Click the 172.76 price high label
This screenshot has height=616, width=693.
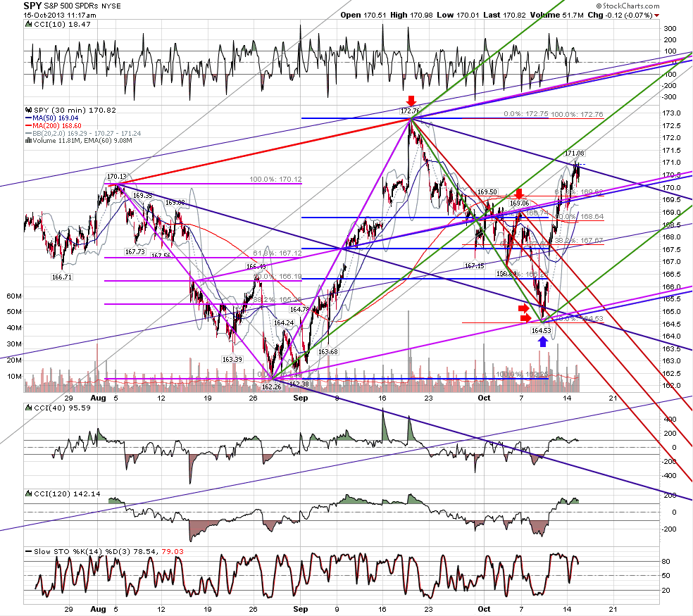(410, 111)
